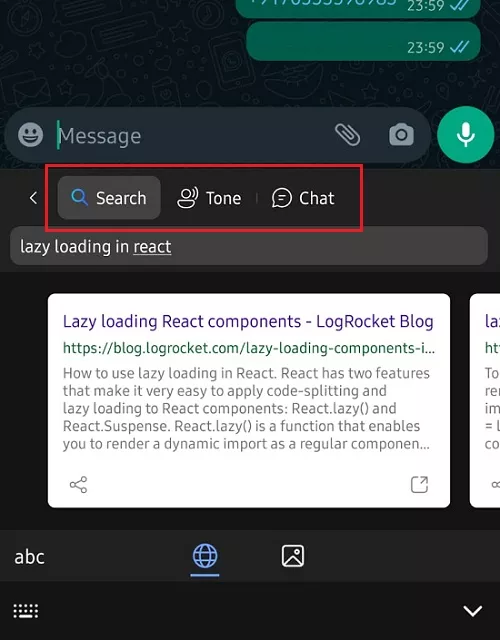Screen dimensions: 500x640
Task: Open the camera from message bar
Action: click(401, 135)
